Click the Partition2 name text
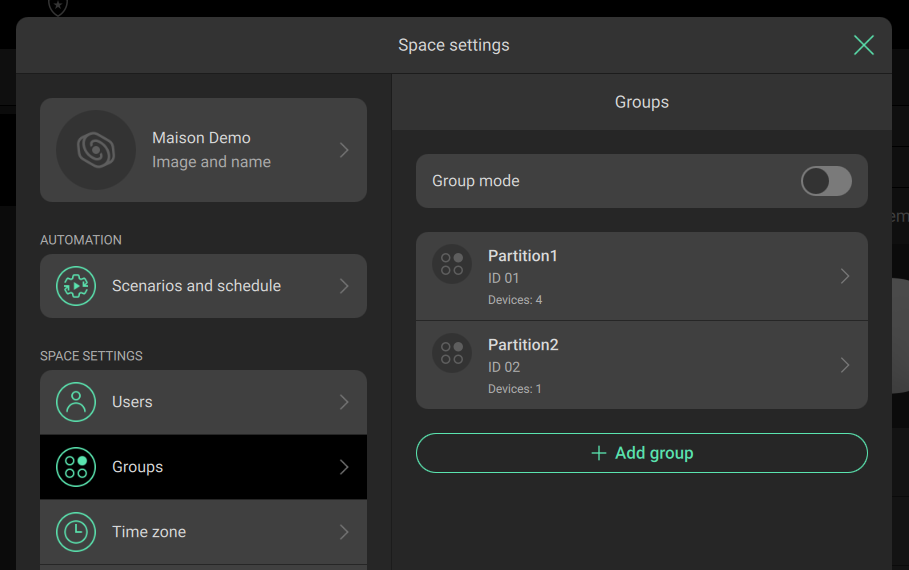Screen dimensions: 909x570 [x=523, y=344]
